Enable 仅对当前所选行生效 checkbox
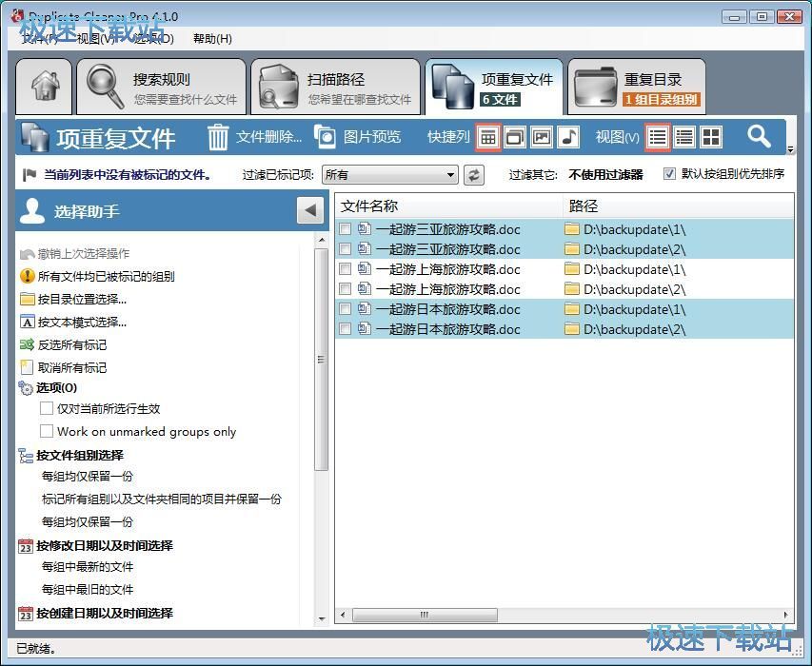The width and height of the screenshot is (812, 666). tap(47, 408)
